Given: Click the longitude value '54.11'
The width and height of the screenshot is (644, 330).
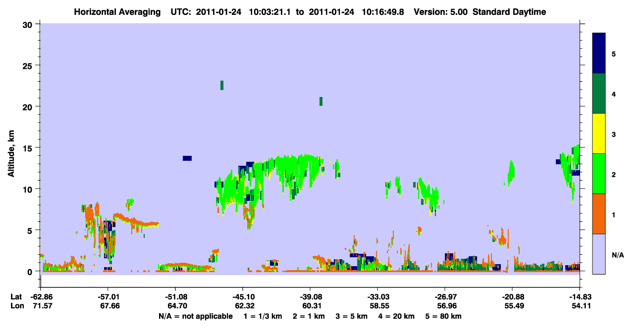Looking at the screenshot, I should coord(581,306).
